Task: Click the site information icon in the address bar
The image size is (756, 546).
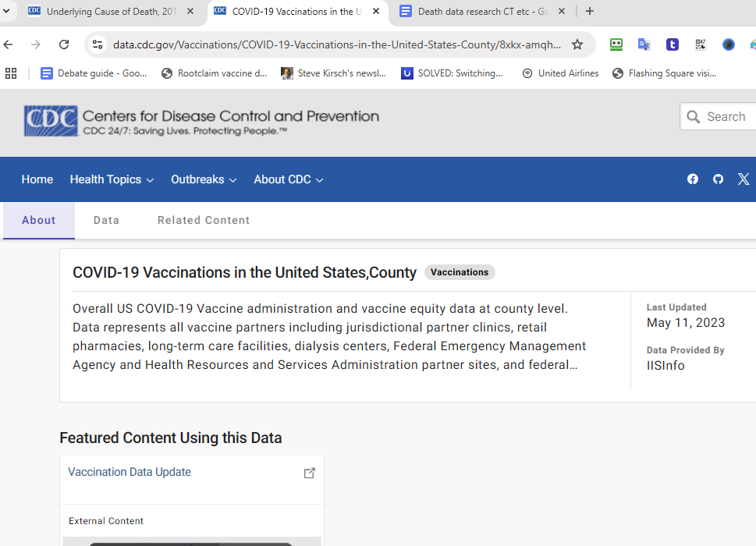Action: [x=98, y=44]
